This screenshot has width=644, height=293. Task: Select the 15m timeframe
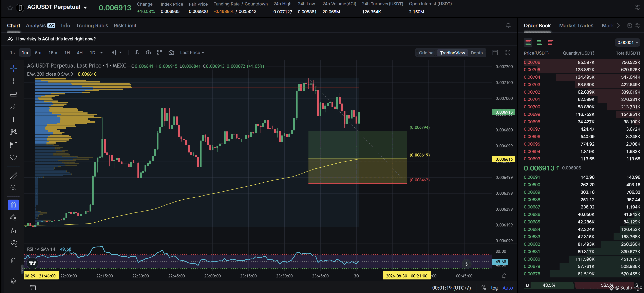[x=53, y=53]
